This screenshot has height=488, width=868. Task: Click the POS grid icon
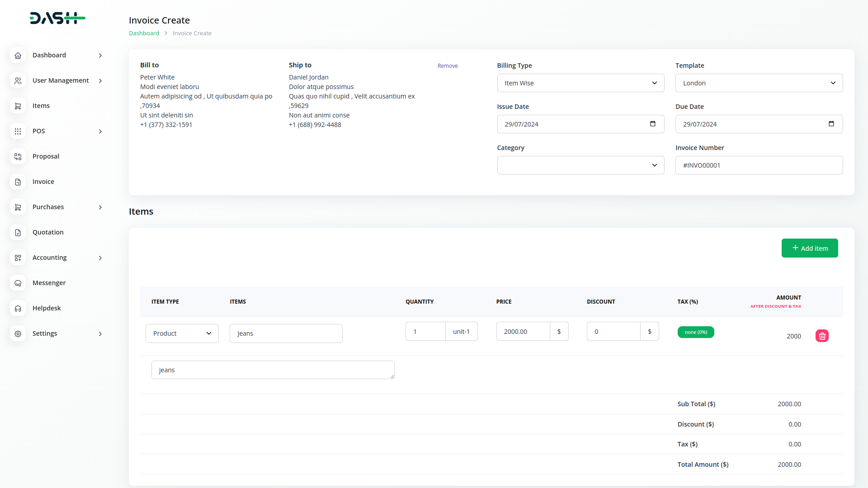coord(18,131)
